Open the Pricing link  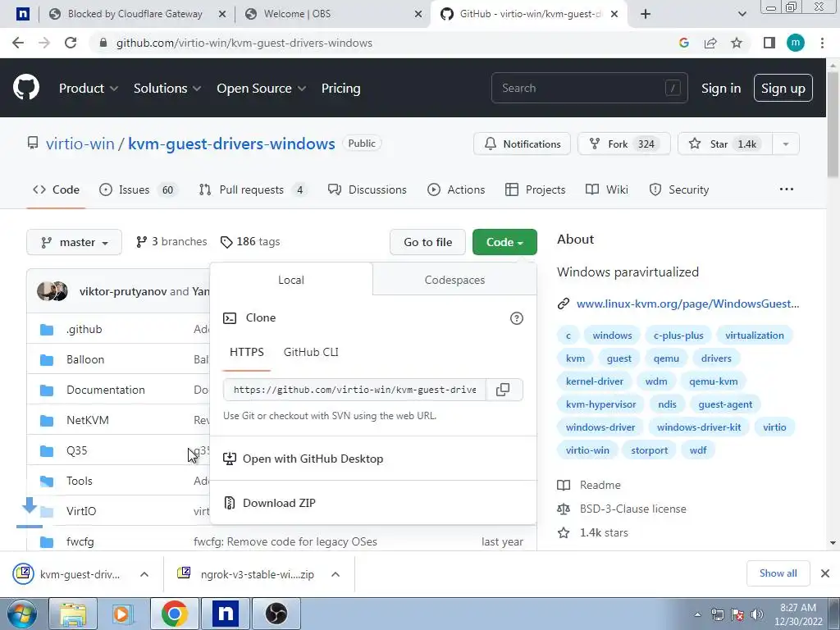point(340,89)
